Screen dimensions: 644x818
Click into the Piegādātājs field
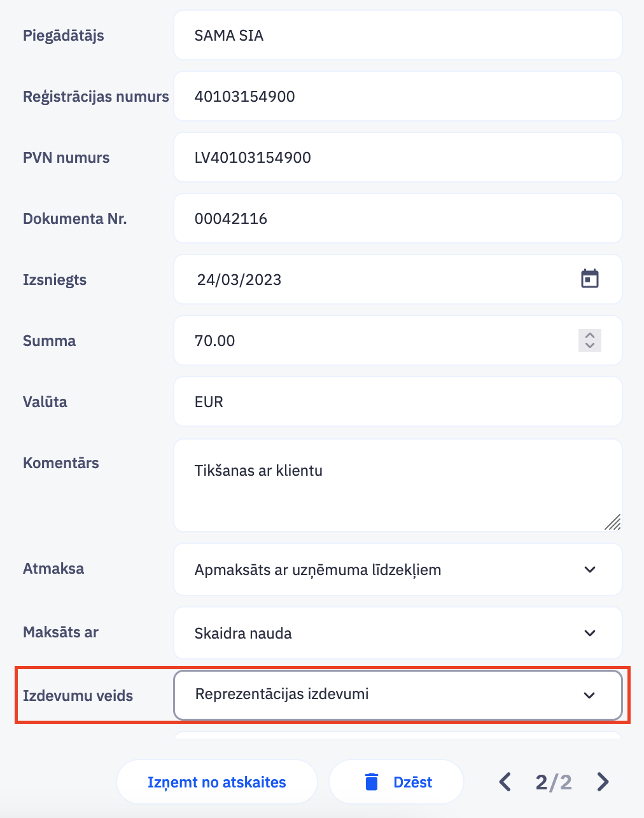[x=397, y=36]
